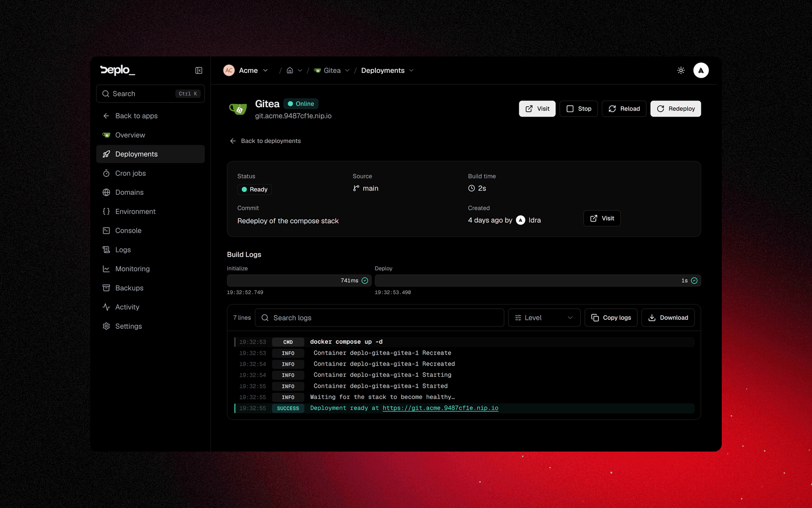The image size is (812, 508).
Task: Click the Acme workspace avatar
Action: [x=229, y=71]
